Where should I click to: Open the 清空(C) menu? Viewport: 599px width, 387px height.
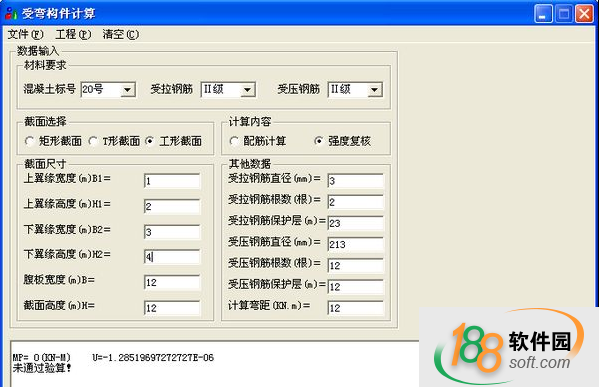(x=121, y=34)
